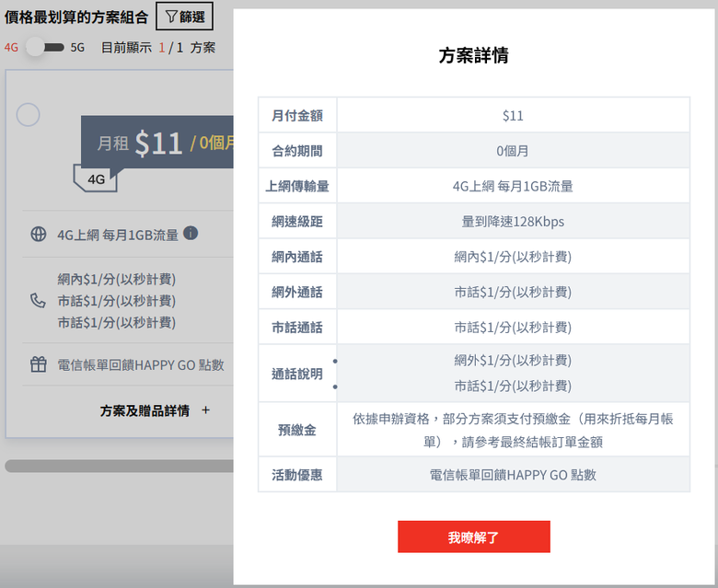718x588 pixels.
Task: Click the 0個月 contract value cell
Action: (513, 151)
